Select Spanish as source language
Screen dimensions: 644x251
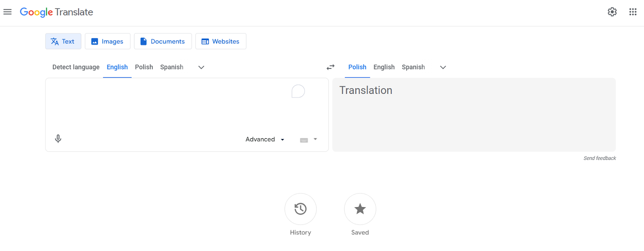coord(172,67)
